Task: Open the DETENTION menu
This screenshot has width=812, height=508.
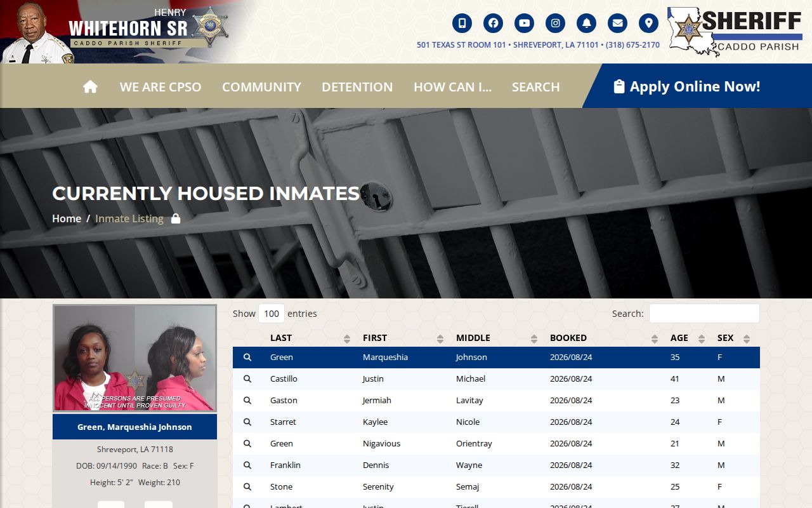Action: click(357, 86)
